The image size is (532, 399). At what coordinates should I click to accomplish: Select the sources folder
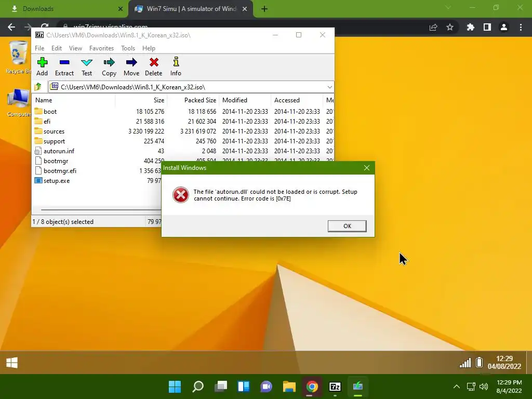(x=49, y=131)
